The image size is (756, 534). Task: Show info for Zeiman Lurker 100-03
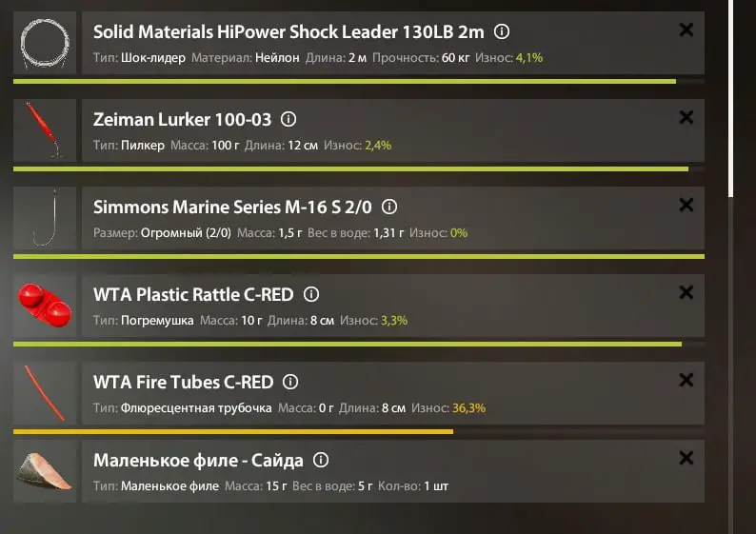(288, 119)
